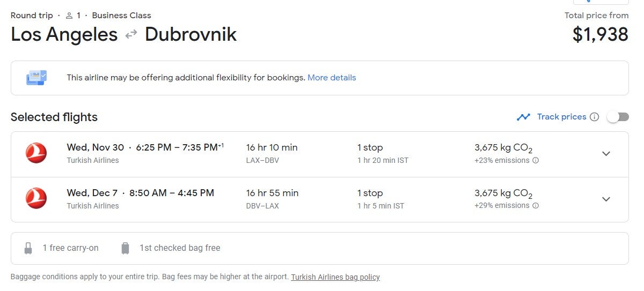Click the $1,938 total price
The height and width of the screenshot is (291, 644).
[600, 35]
